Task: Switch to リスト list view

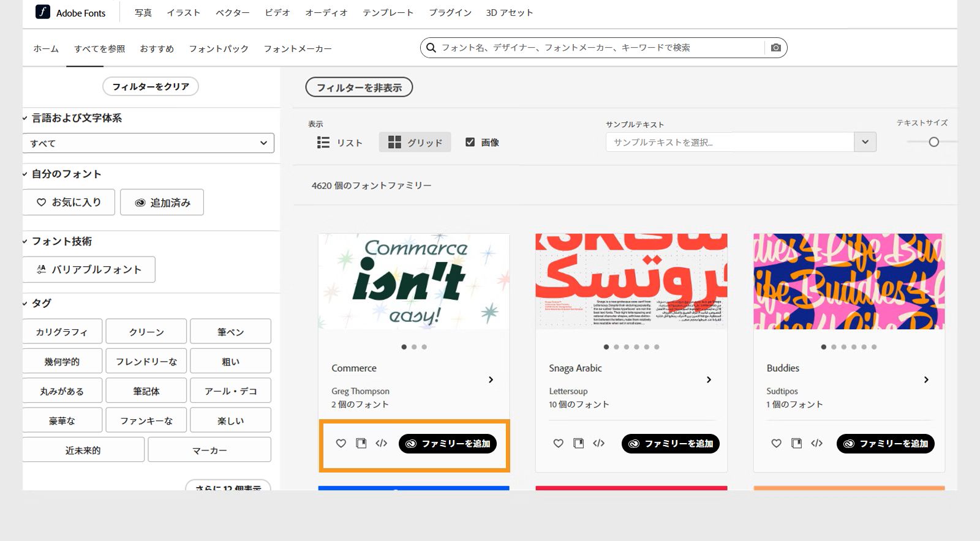Action: (340, 143)
